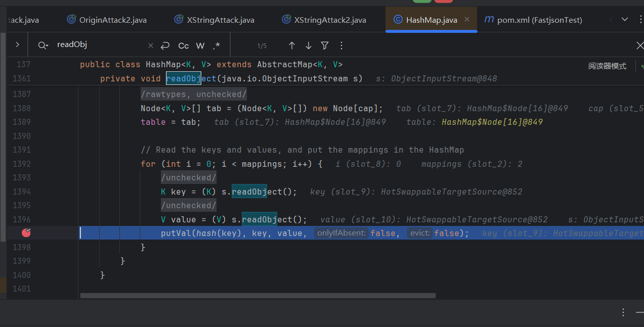Clear the readObj search text
Image resolution: width=644 pixels, height=327 pixels.
coord(150,45)
